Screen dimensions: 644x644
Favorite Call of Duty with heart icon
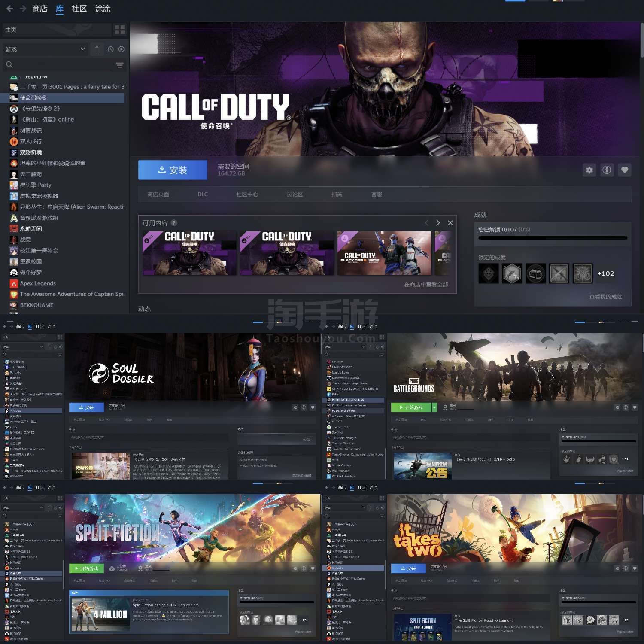[x=625, y=170]
